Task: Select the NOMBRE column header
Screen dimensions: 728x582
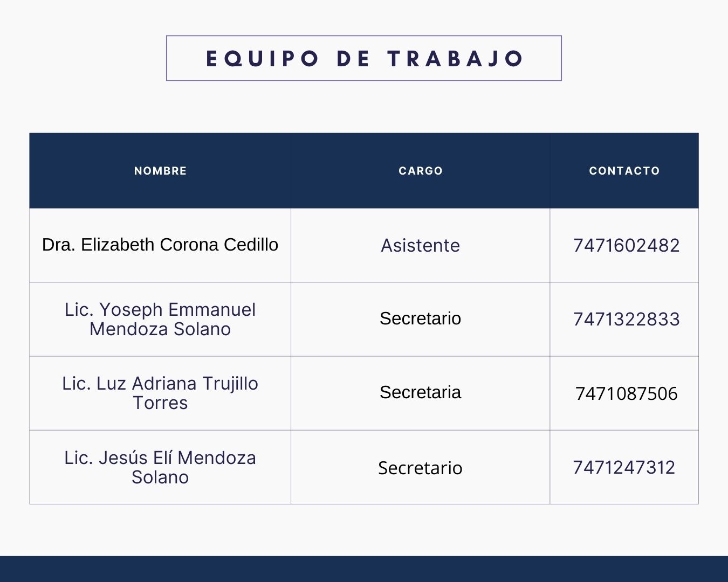Action: point(160,171)
